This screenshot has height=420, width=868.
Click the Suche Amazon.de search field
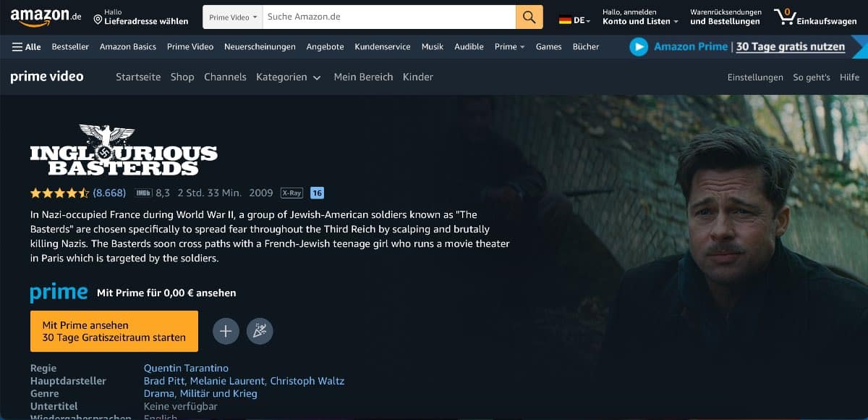[x=389, y=17]
